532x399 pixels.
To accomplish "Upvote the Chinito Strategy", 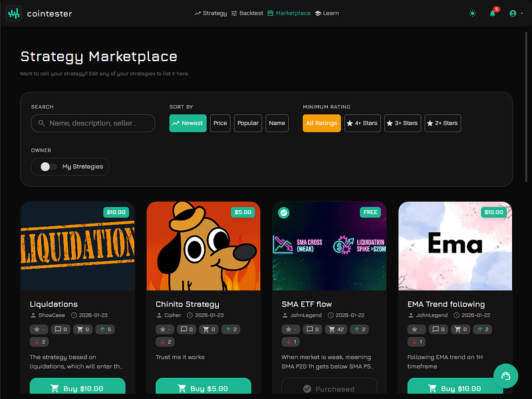I will point(231,329).
